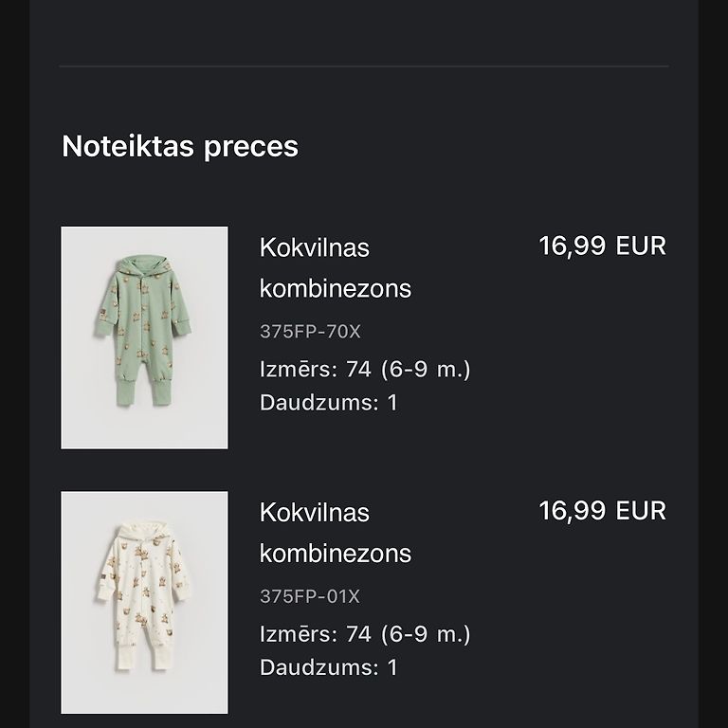Click the size line under code 375FP-01X
728x728 pixels.
tap(364, 633)
